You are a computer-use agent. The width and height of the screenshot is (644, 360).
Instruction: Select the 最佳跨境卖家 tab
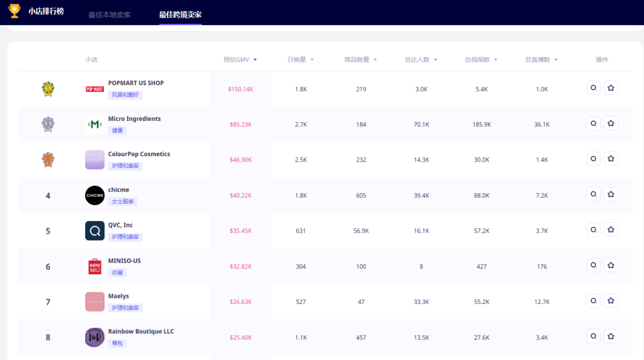(180, 15)
